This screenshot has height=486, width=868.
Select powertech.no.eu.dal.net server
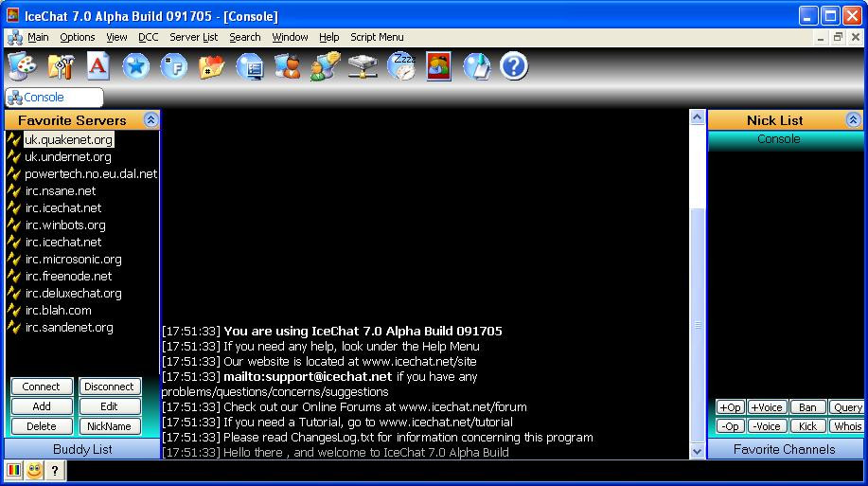(91, 174)
